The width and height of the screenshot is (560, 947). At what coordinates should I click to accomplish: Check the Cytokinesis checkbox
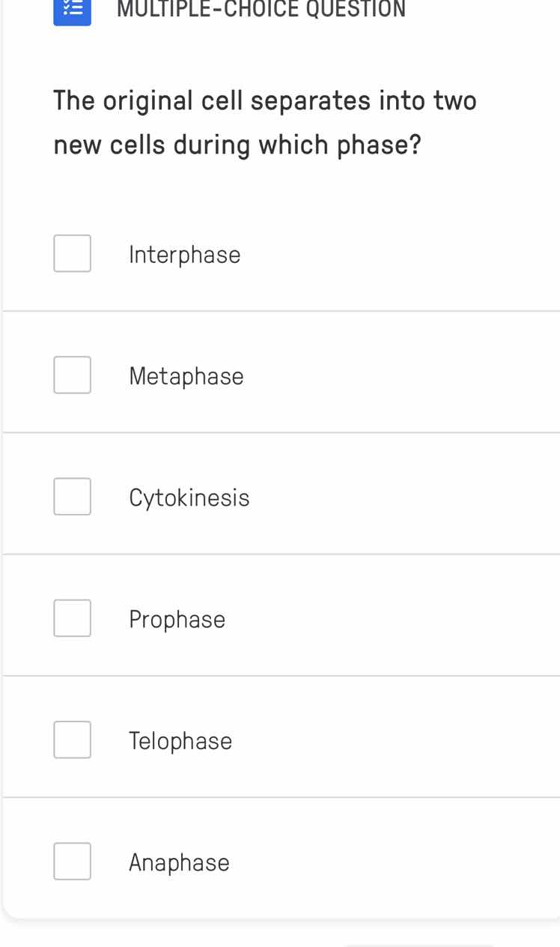72,496
